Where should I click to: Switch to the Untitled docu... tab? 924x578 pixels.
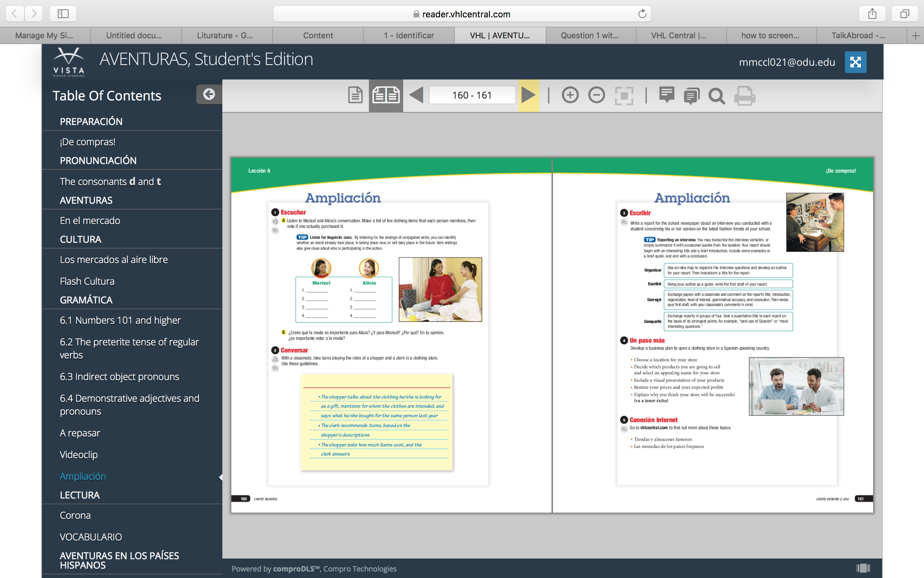pyautogui.click(x=136, y=35)
